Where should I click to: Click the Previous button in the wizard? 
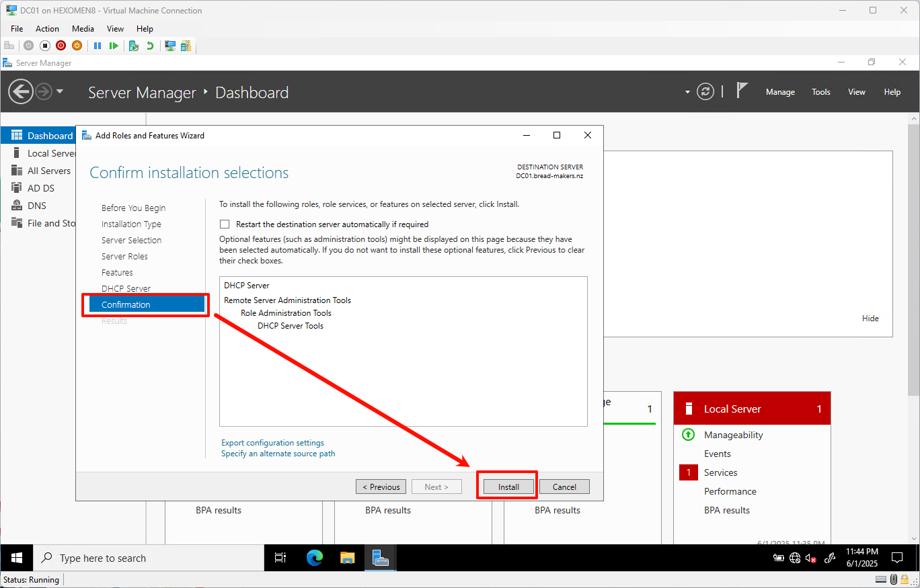click(381, 487)
